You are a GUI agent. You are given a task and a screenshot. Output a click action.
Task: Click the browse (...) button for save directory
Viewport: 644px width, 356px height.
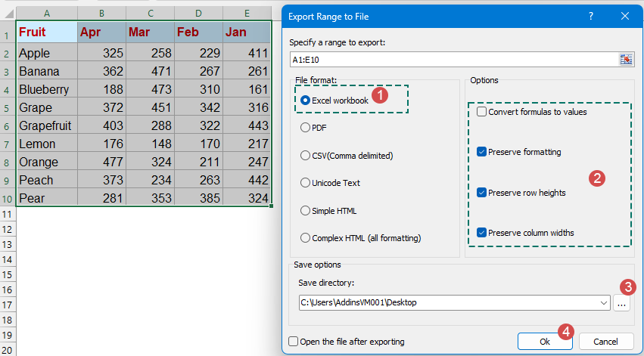[x=621, y=302]
